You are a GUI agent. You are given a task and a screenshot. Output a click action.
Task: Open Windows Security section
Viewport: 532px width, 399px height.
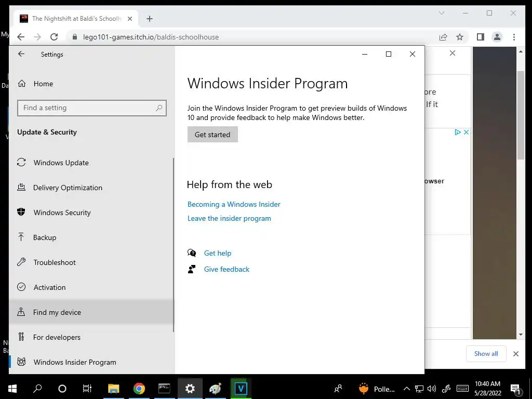tap(91, 212)
